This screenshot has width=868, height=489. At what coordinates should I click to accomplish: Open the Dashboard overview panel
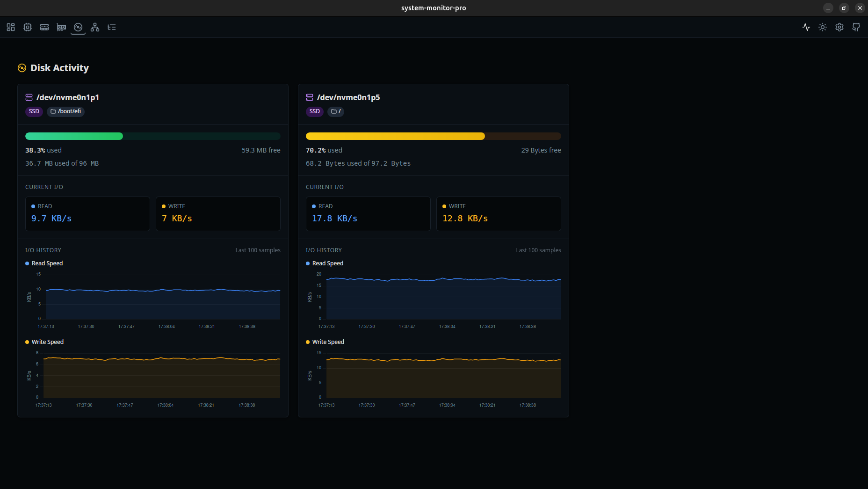pyautogui.click(x=10, y=27)
